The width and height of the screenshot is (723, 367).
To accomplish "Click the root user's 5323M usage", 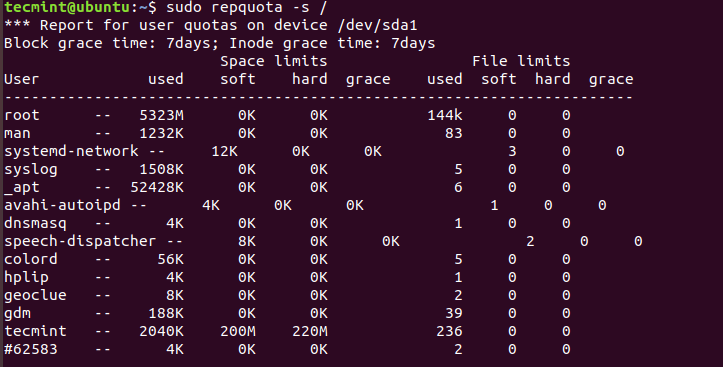I will [161, 115].
